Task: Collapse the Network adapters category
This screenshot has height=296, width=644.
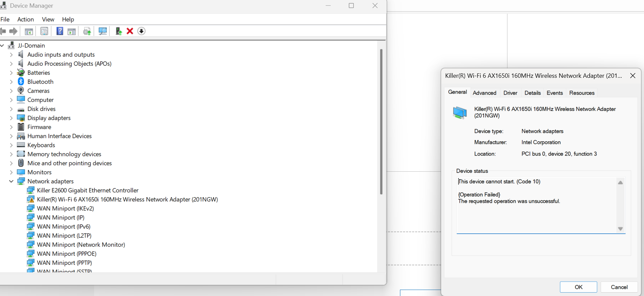Action: pyautogui.click(x=11, y=181)
